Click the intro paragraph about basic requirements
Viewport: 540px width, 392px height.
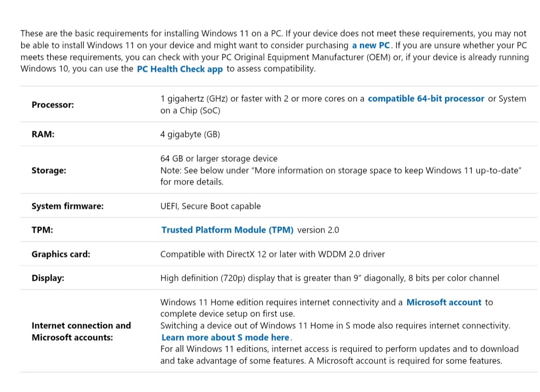coord(275,51)
